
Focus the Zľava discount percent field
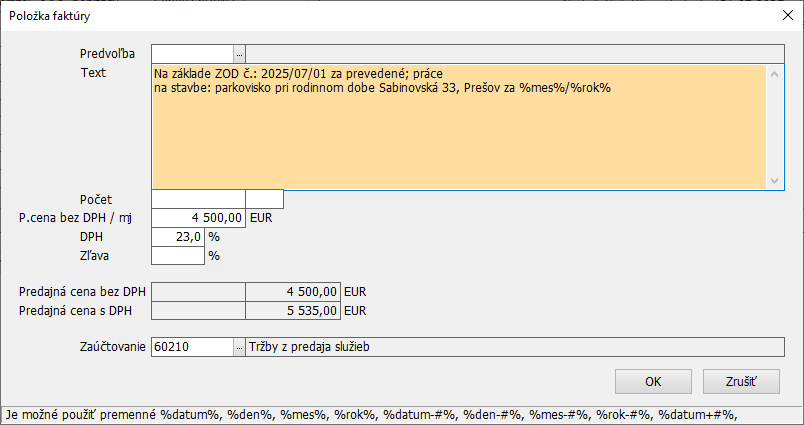pos(178,255)
